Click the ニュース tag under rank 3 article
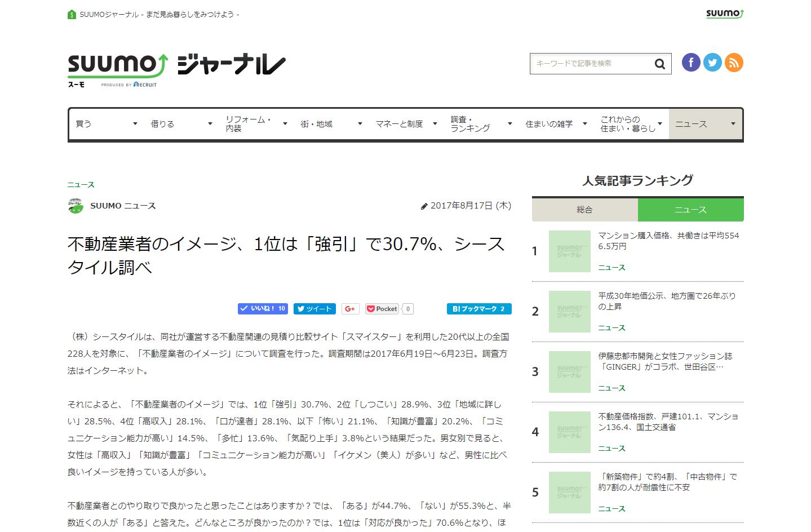The width and height of the screenshot is (811, 532). tap(612, 388)
